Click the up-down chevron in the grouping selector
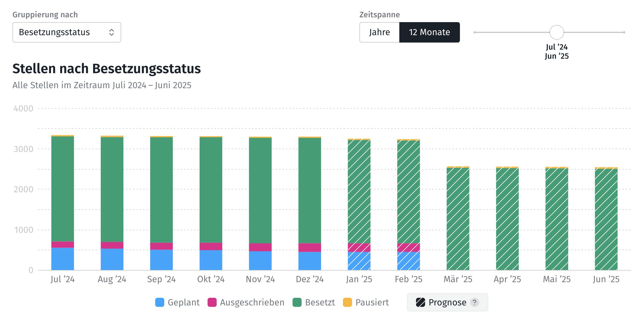Viewport: 644px width, 325px height. (x=112, y=32)
